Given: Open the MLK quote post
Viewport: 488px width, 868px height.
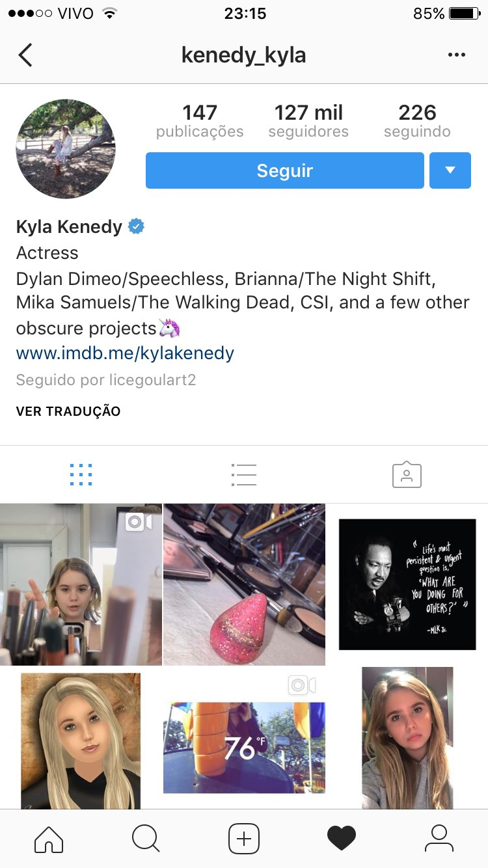Looking at the screenshot, I should (407, 584).
